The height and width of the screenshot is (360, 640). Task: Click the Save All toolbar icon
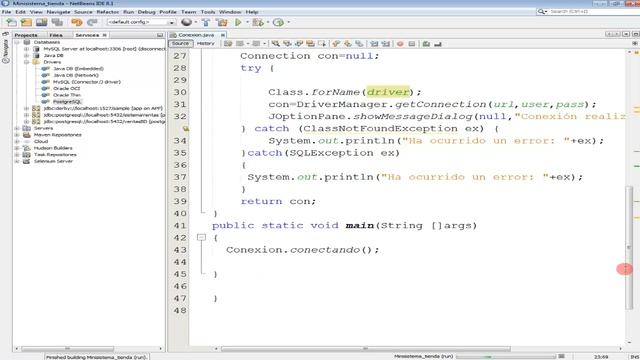click(x=57, y=22)
